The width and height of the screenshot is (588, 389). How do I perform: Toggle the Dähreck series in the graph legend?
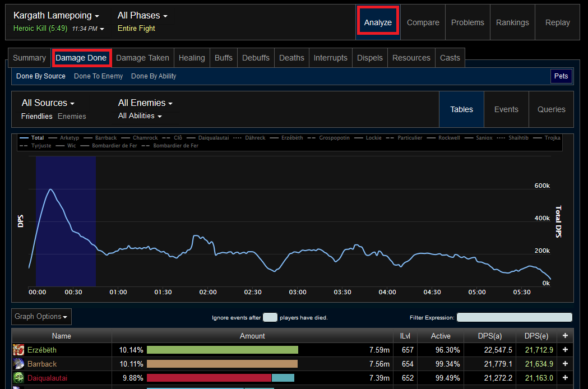[x=249, y=138]
